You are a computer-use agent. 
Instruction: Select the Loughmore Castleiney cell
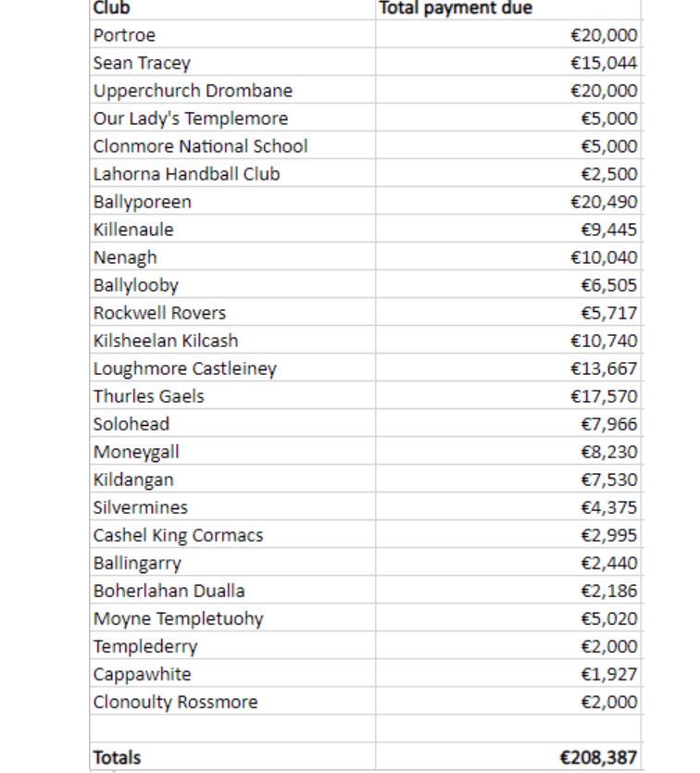232,368
